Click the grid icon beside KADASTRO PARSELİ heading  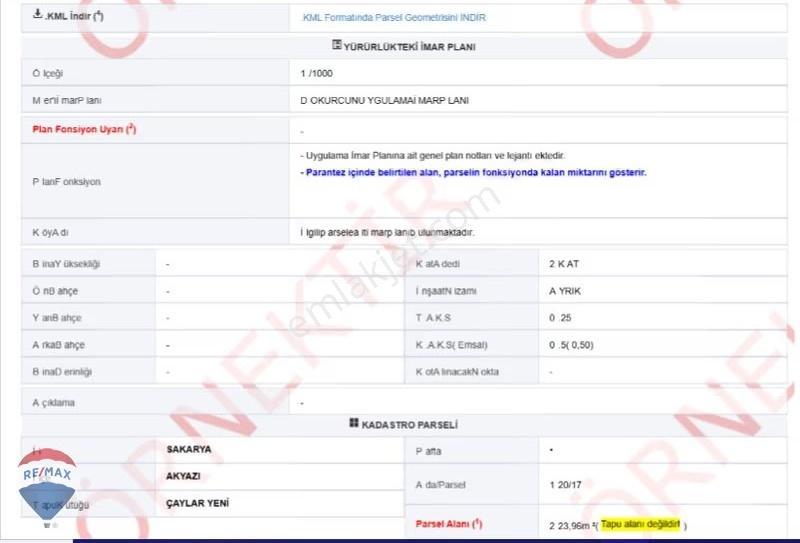click(x=354, y=423)
